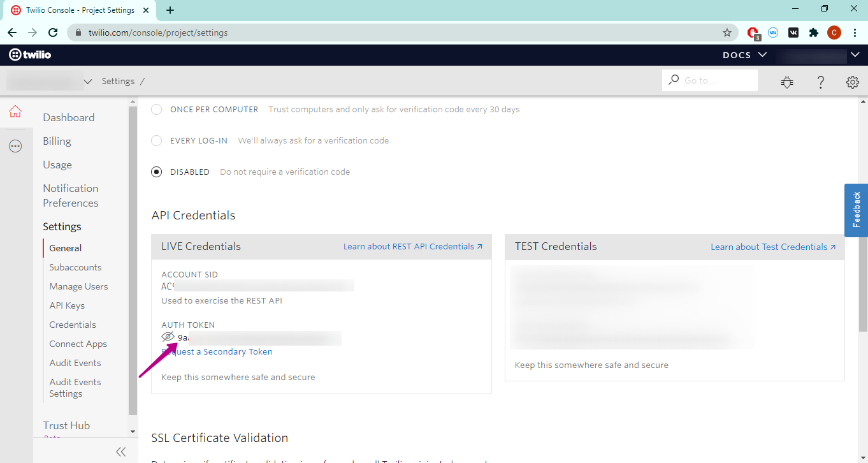Go to the Twilio home icon
The height and width of the screenshot is (463, 868).
[15, 112]
